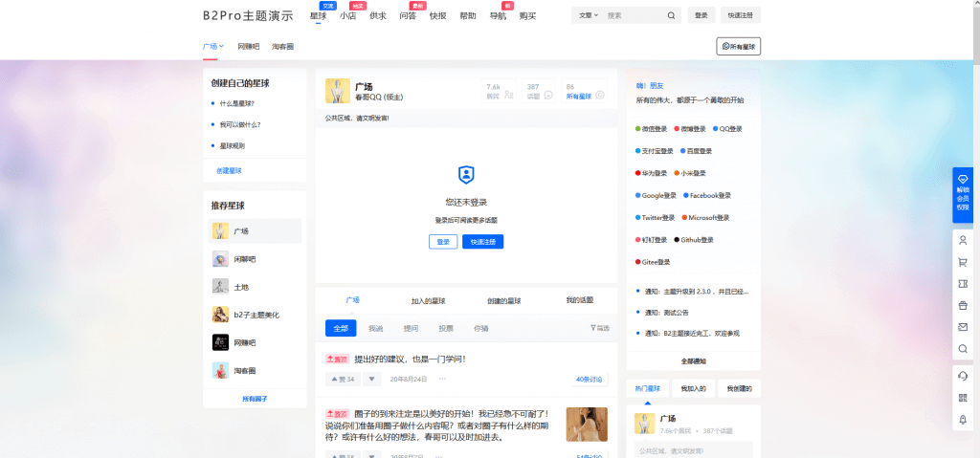Switch to 我的话题 tab
Screen dimensions: 980x458
click(x=579, y=300)
